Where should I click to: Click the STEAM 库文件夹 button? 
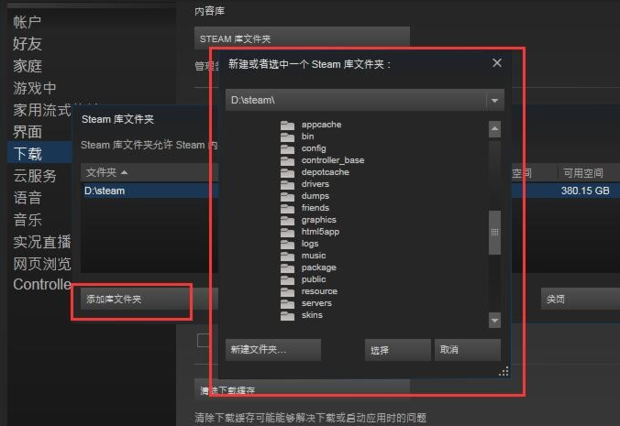[x=302, y=38]
